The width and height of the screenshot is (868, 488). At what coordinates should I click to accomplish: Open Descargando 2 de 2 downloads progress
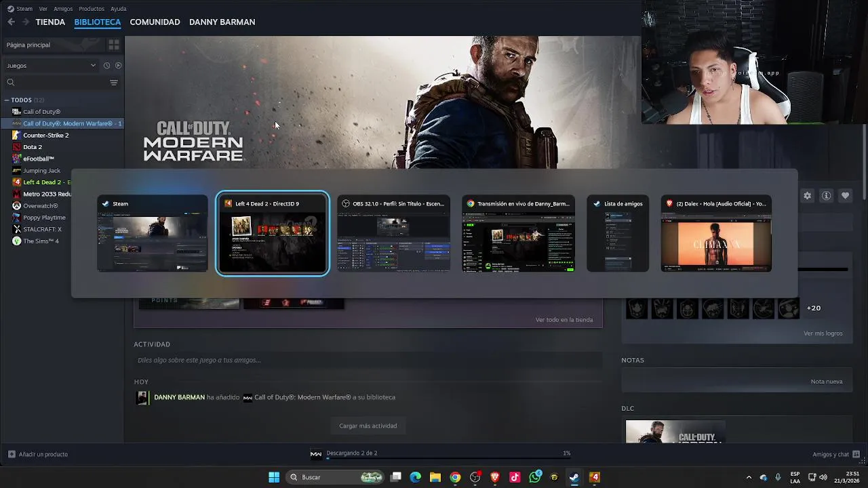[x=441, y=453]
